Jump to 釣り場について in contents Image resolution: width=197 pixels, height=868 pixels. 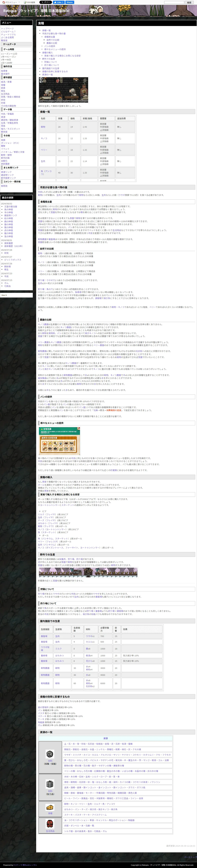[52, 65]
